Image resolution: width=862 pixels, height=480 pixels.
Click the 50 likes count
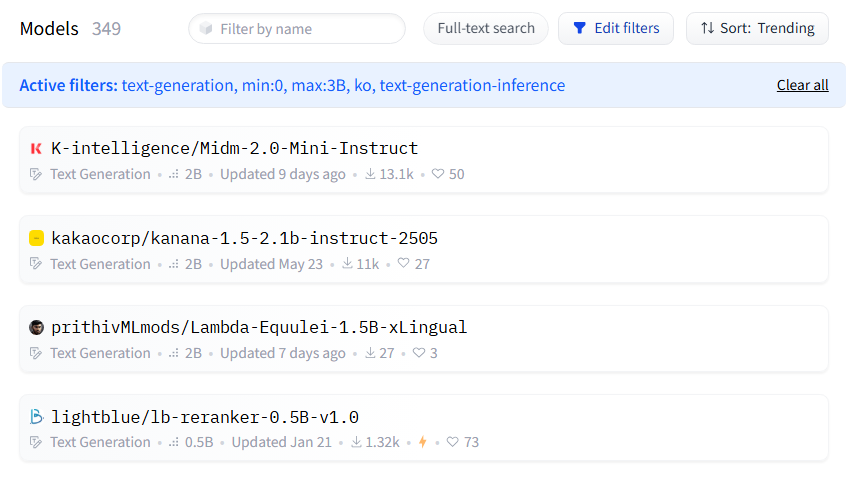point(457,174)
